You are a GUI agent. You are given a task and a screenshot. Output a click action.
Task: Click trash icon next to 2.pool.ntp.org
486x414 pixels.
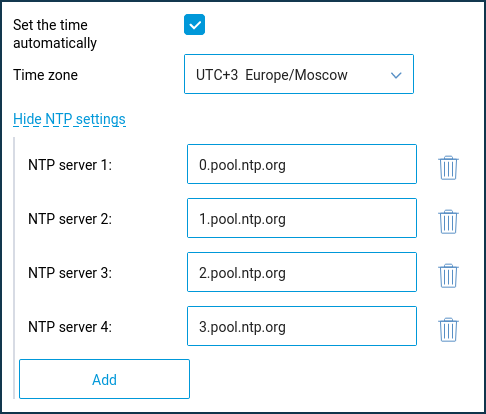pos(448,276)
